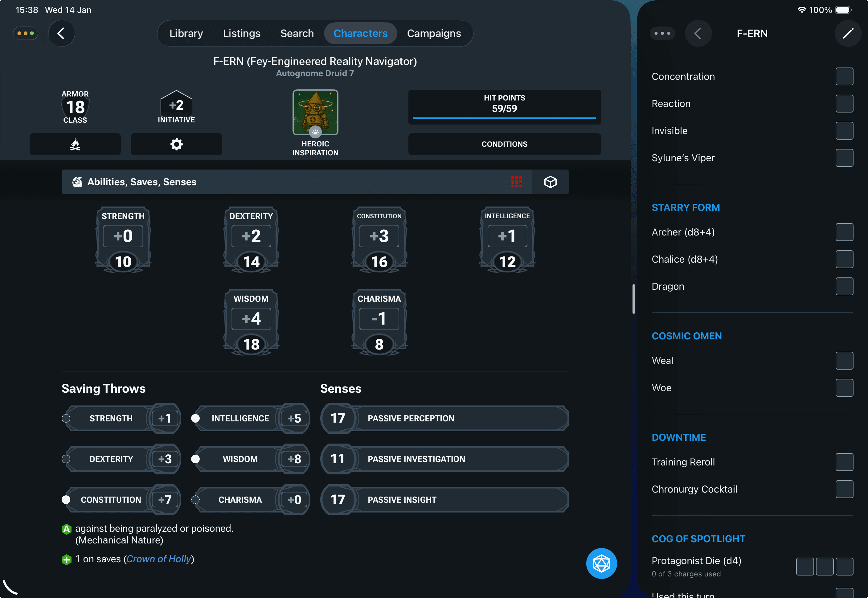This screenshot has height=598, width=868.
Task: Open the Library tab
Action: coord(186,33)
